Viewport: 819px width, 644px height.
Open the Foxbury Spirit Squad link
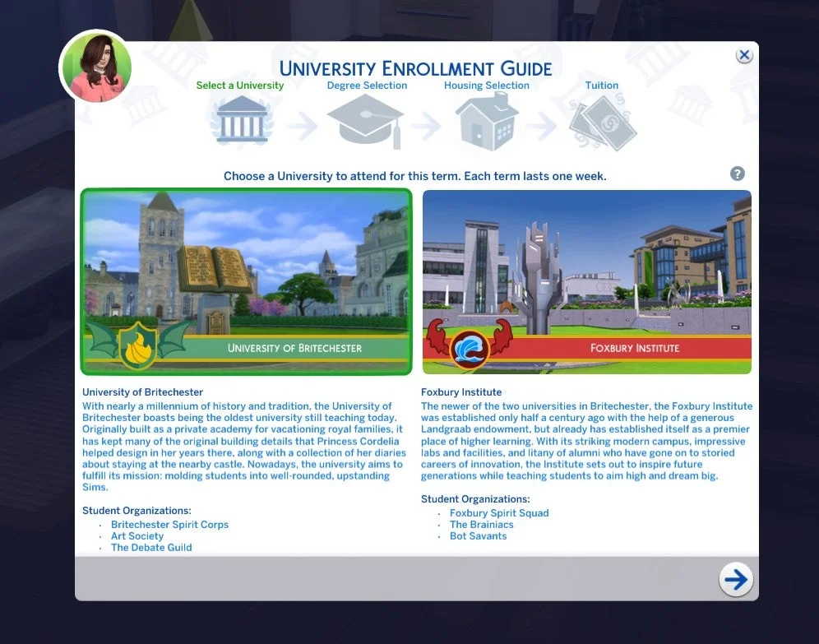(x=500, y=512)
